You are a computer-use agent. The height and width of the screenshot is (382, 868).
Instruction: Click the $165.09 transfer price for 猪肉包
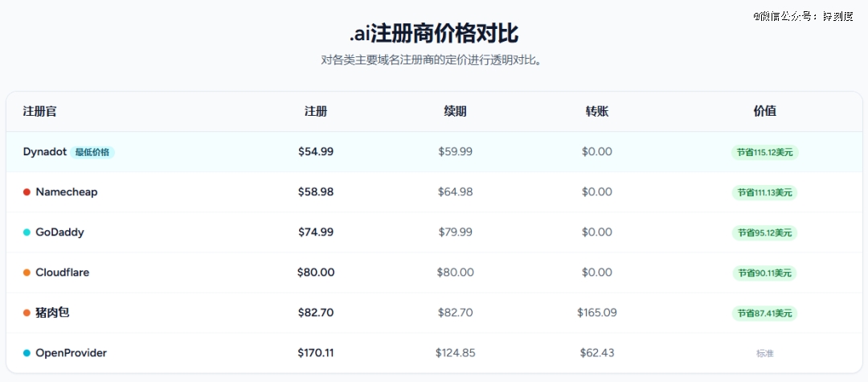(596, 313)
